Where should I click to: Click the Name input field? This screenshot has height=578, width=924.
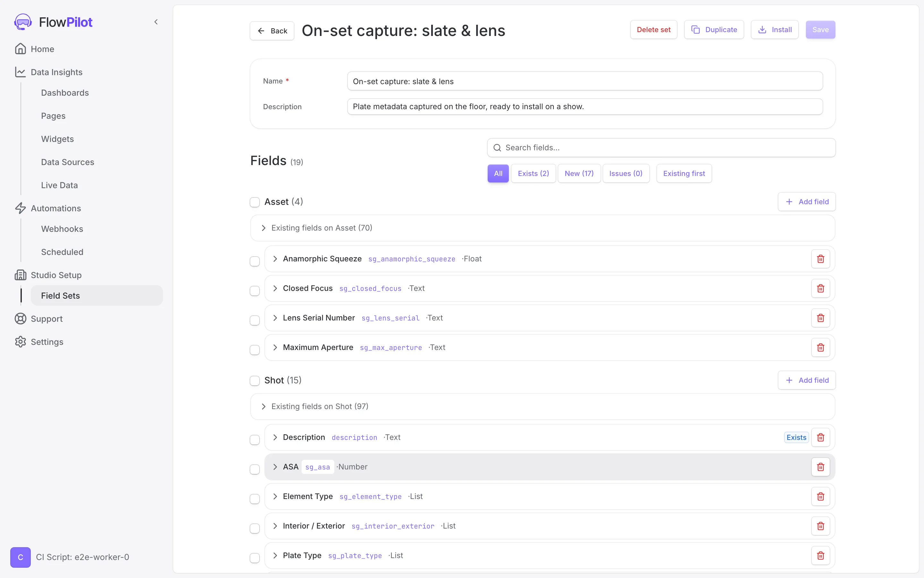(585, 81)
